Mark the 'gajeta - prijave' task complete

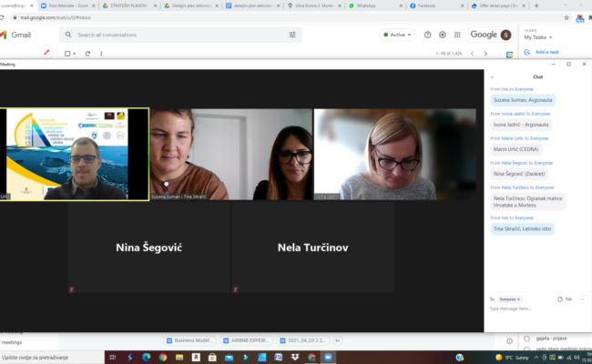pyautogui.click(x=527, y=339)
